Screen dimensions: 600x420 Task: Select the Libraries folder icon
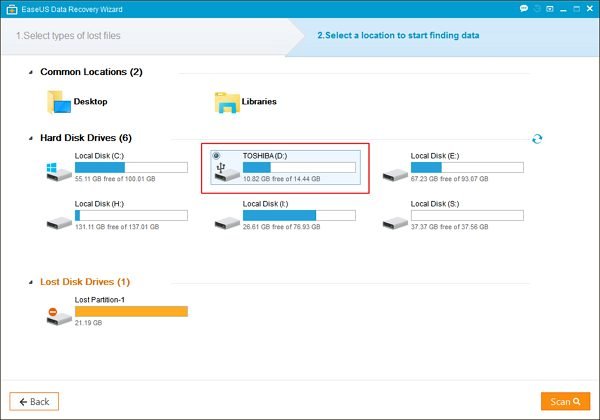pos(227,101)
